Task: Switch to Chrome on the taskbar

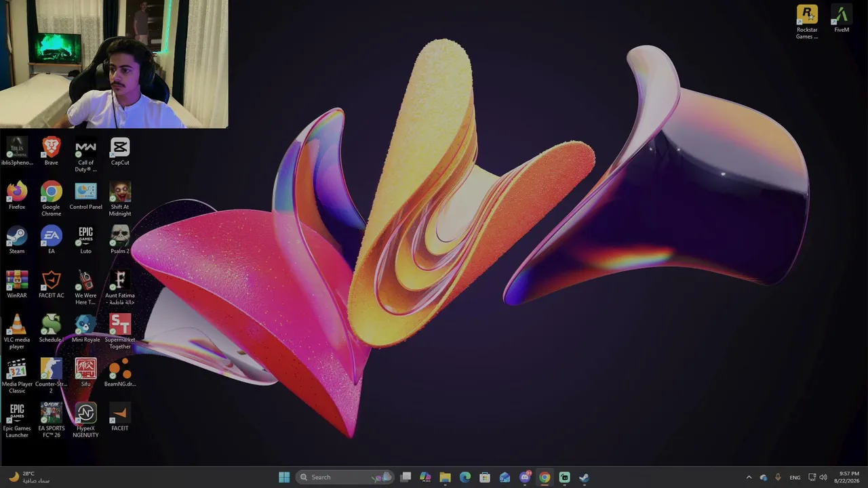Action: click(x=545, y=477)
